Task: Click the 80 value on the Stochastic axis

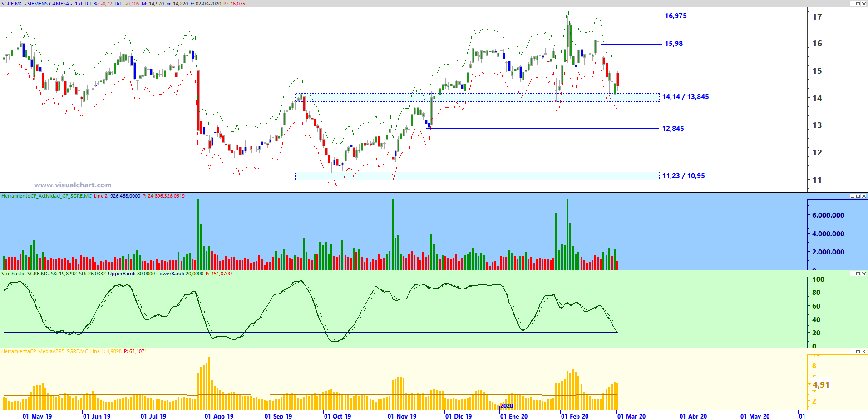Action: [816, 293]
